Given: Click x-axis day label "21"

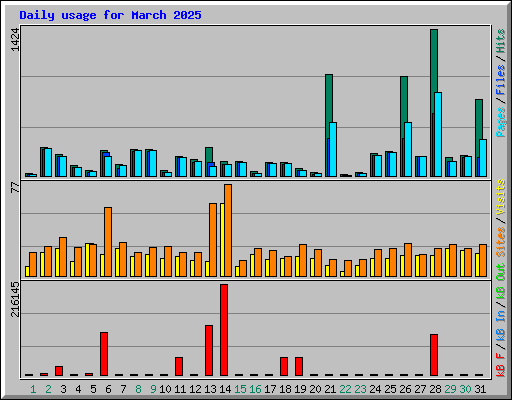Looking at the screenshot, I should (x=330, y=389).
